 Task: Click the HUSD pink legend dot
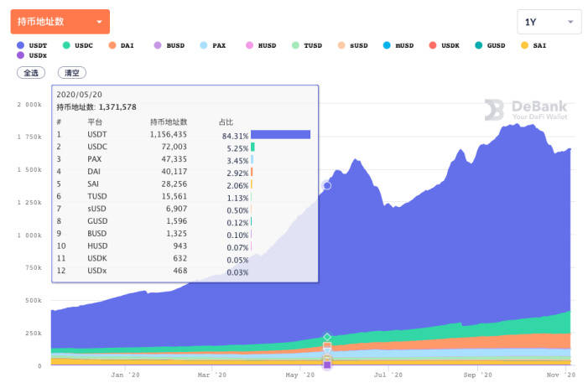coord(249,44)
